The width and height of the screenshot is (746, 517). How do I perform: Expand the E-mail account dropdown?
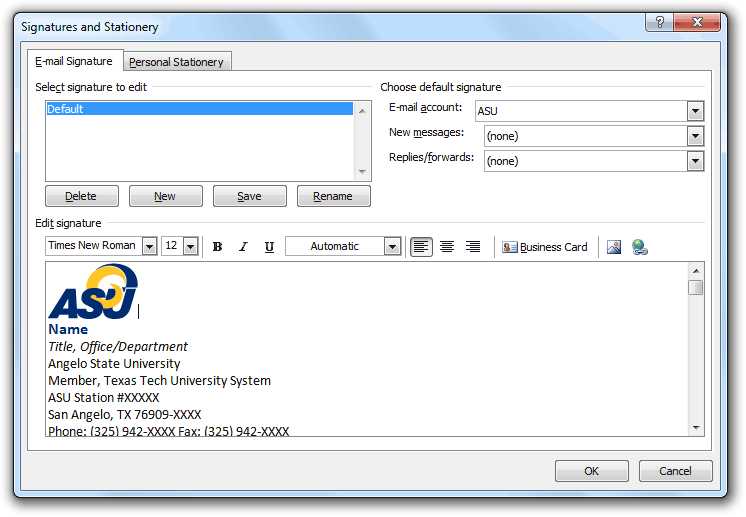click(x=695, y=111)
